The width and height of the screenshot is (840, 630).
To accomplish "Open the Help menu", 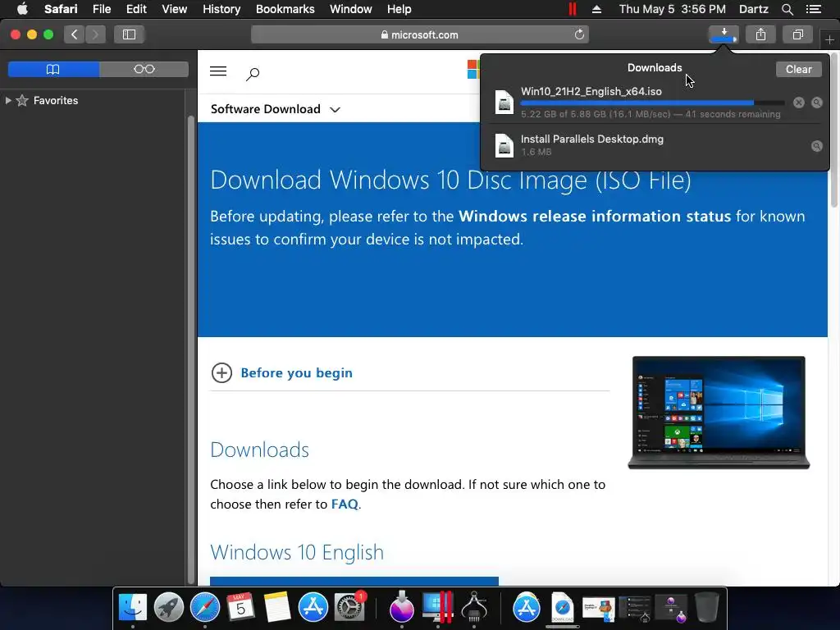I will (399, 9).
